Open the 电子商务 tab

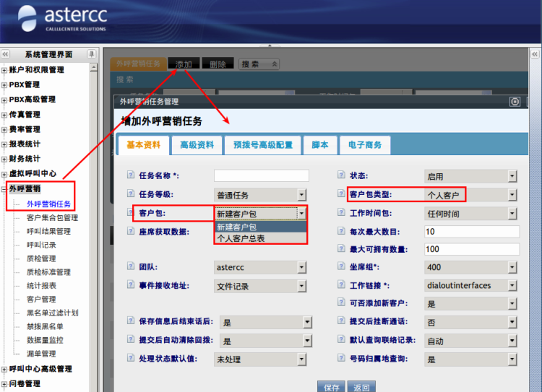tap(364, 145)
